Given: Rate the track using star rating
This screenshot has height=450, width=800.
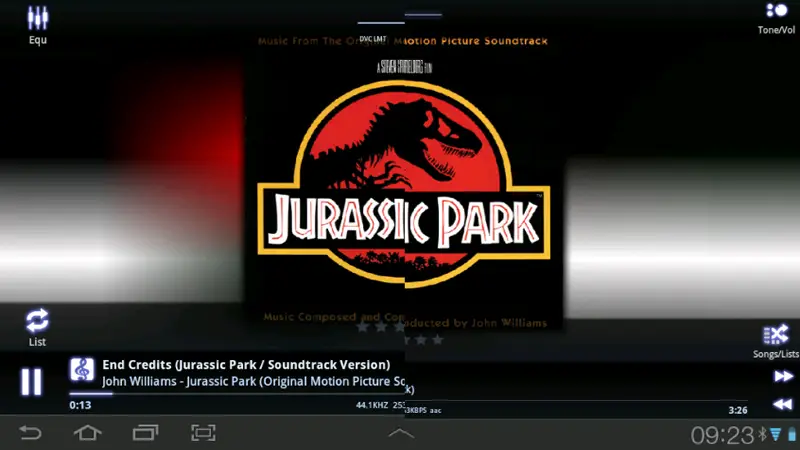Looking at the screenshot, I should [x=400, y=333].
